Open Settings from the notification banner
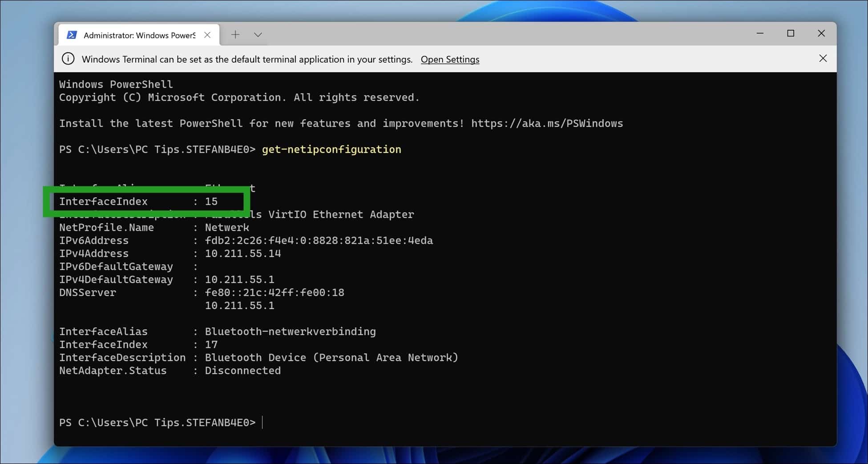This screenshot has width=868, height=464. 449,59
